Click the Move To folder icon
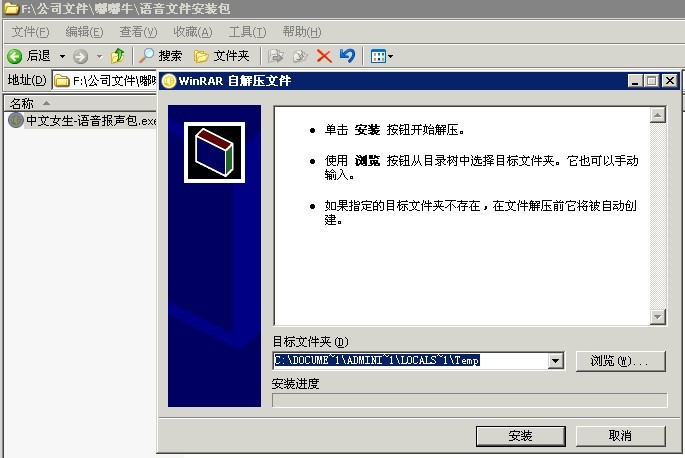 pyautogui.click(x=276, y=56)
